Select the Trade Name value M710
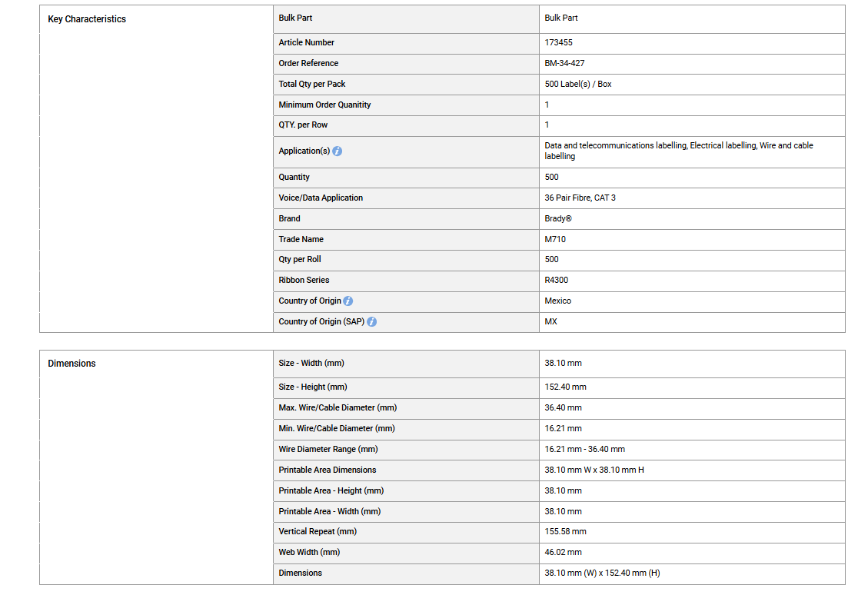This screenshot has width=868, height=595. (x=554, y=239)
